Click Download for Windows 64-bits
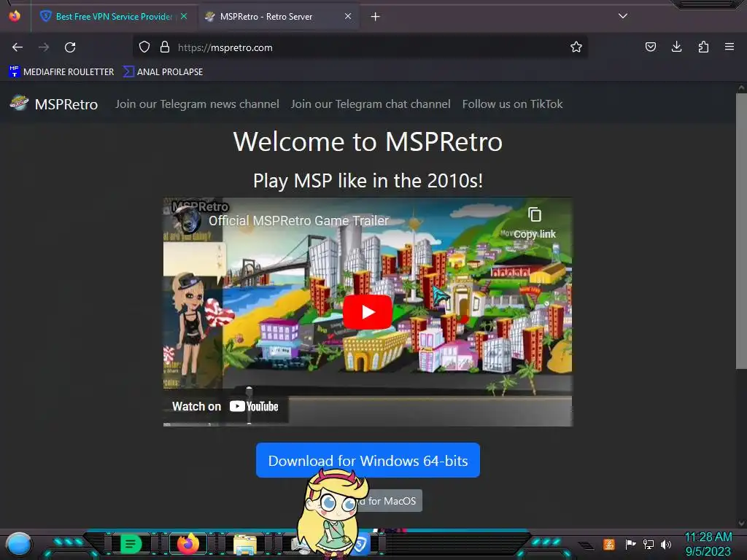The image size is (747, 560). (x=368, y=460)
